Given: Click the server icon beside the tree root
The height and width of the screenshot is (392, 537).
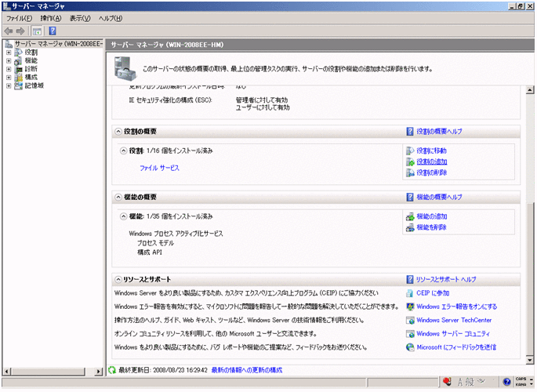Looking at the screenshot, I should point(9,44).
